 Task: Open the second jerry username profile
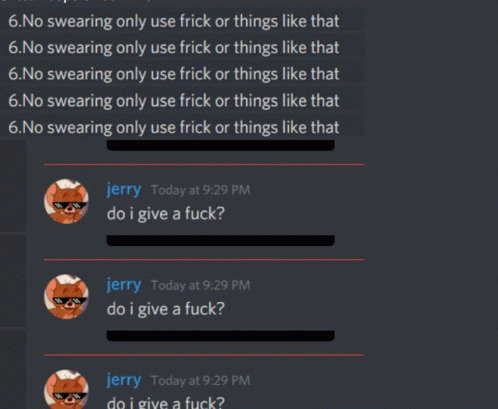pyautogui.click(x=124, y=285)
